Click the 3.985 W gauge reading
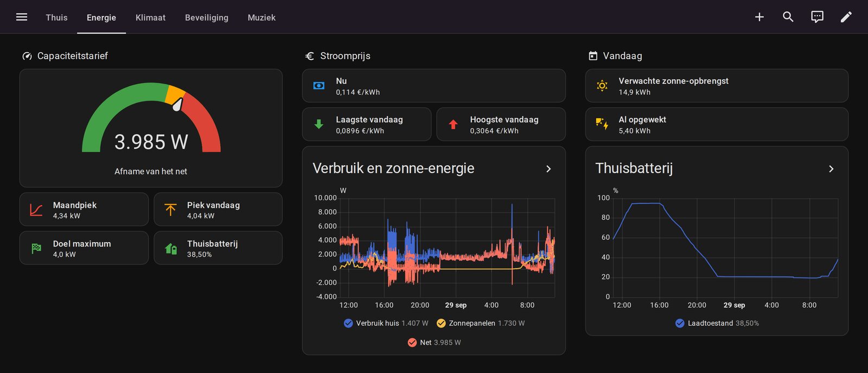This screenshot has width=868, height=373. pyautogui.click(x=151, y=142)
